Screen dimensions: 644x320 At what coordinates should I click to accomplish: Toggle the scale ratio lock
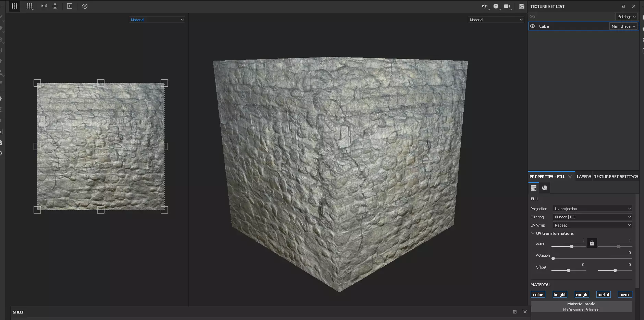[x=592, y=243]
